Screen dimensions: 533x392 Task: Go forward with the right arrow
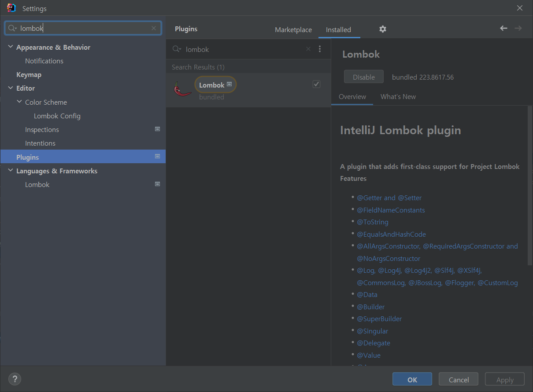point(518,28)
